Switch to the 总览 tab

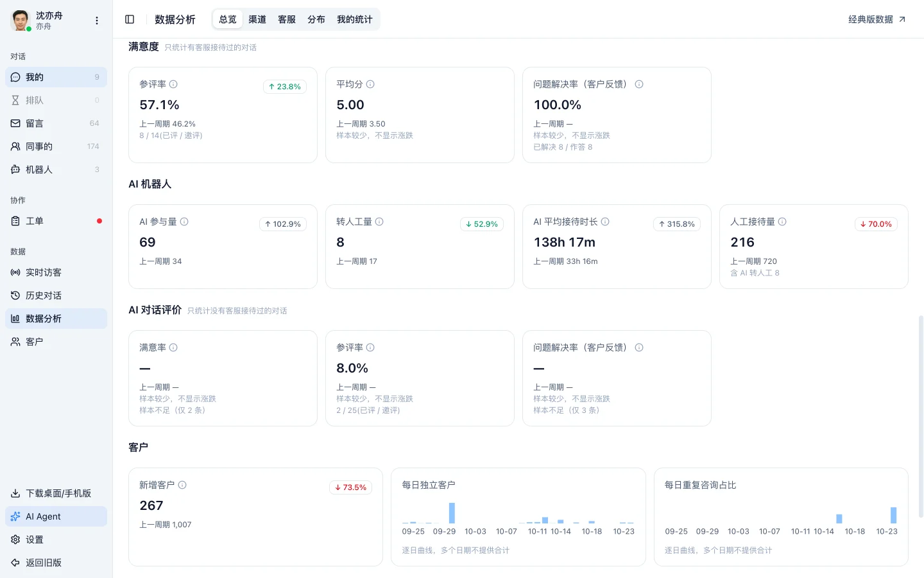tap(228, 19)
